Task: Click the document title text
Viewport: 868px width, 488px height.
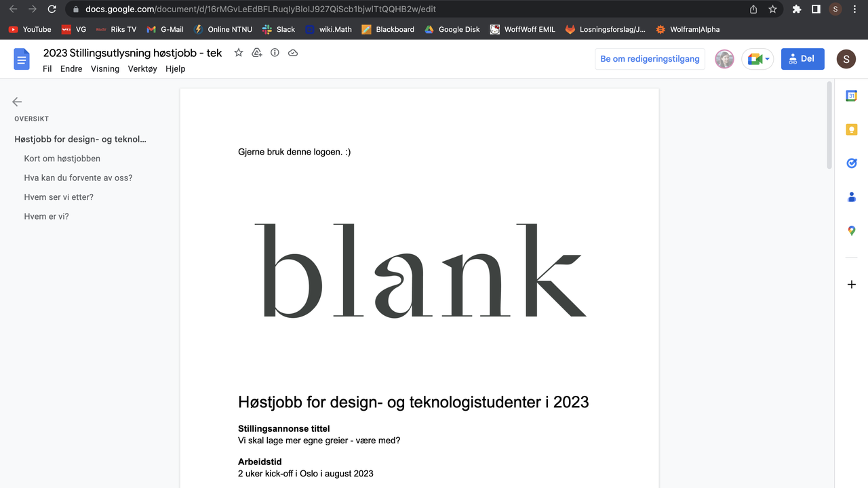Action: [x=133, y=53]
